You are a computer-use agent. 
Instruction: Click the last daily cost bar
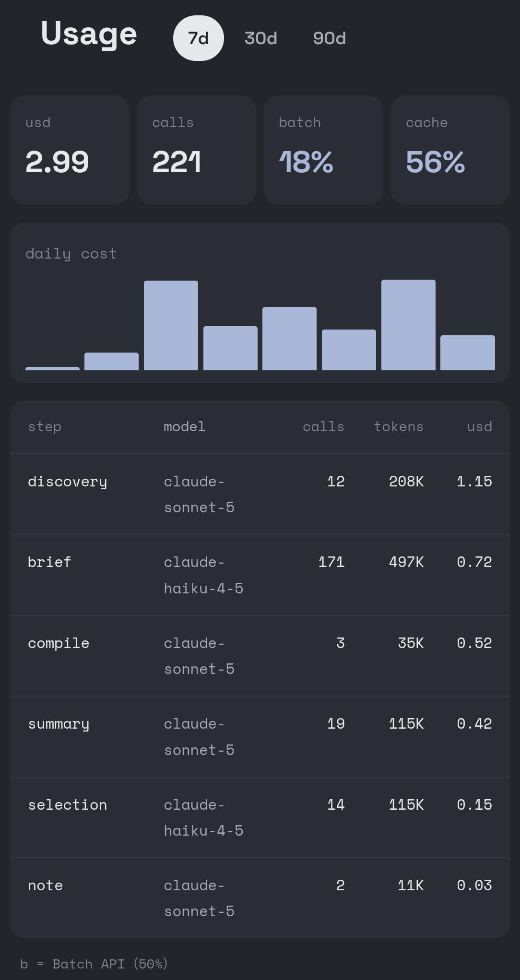click(x=468, y=353)
